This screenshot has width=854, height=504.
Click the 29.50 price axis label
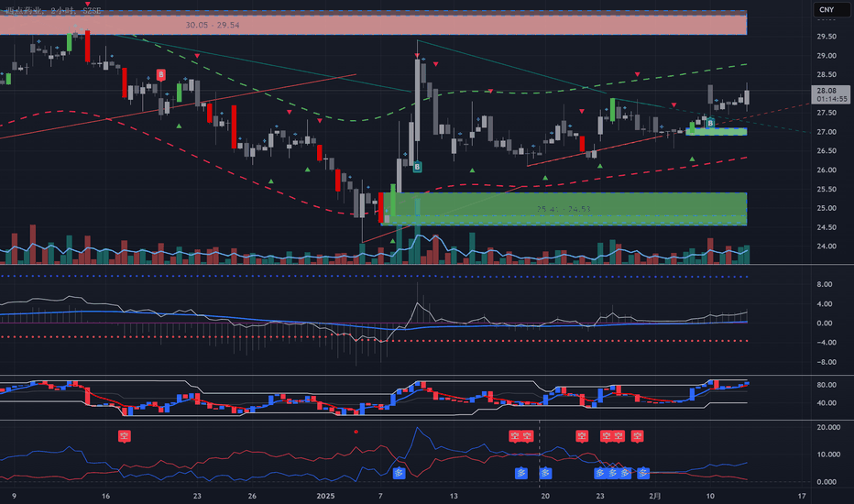pos(827,37)
